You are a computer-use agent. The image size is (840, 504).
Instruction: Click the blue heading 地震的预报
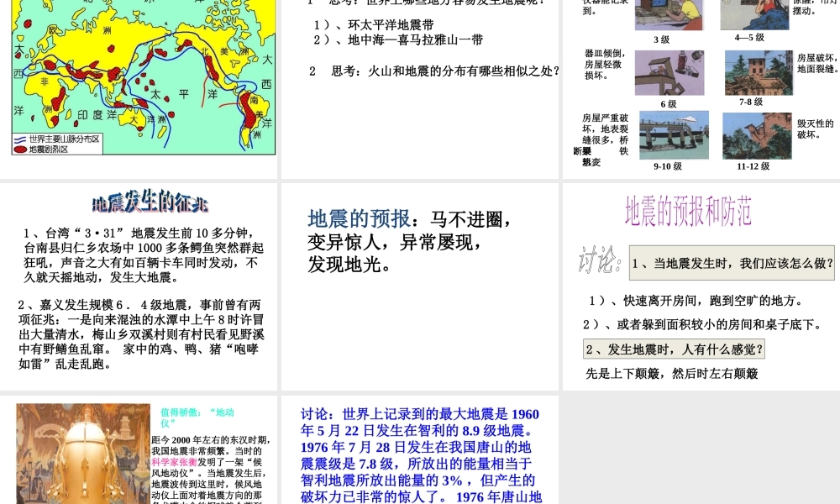359,219
